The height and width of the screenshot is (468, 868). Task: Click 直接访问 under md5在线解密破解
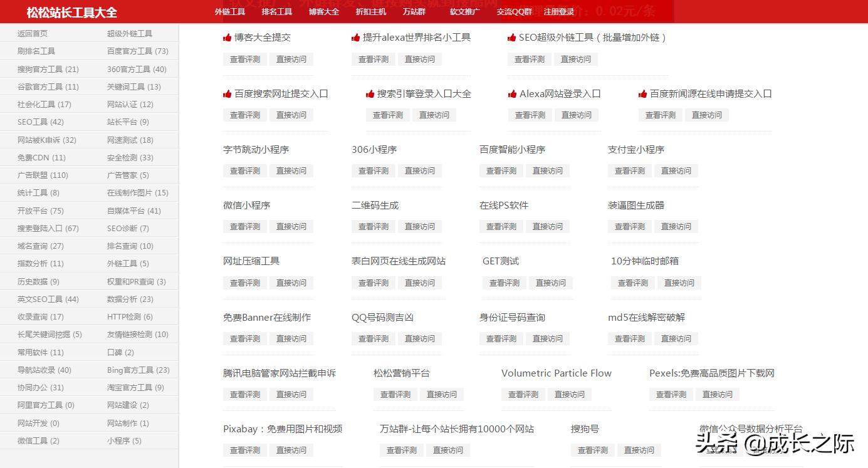pyautogui.click(x=676, y=338)
